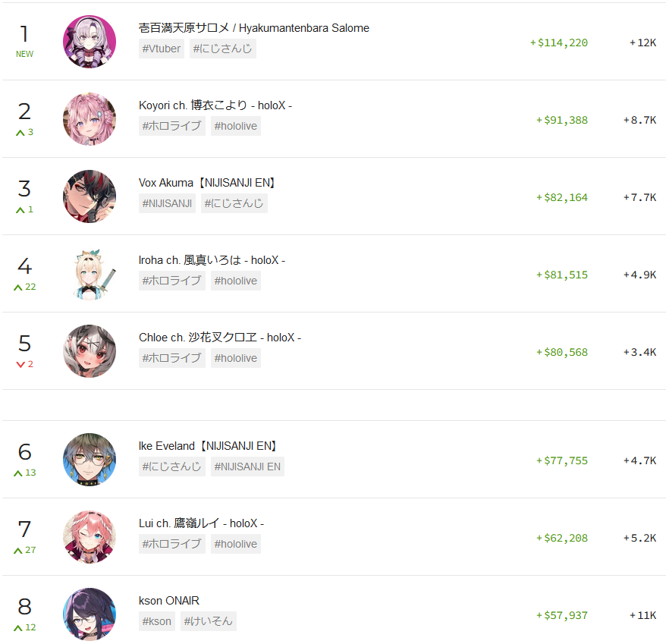Open the kson ONAIR channel name

pyautogui.click(x=168, y=601)
